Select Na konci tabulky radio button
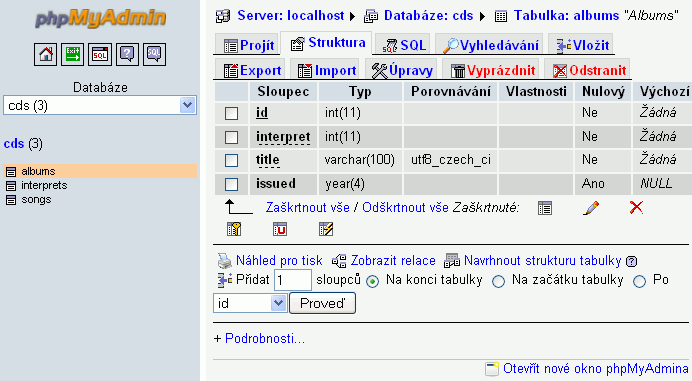 (372, 281)
